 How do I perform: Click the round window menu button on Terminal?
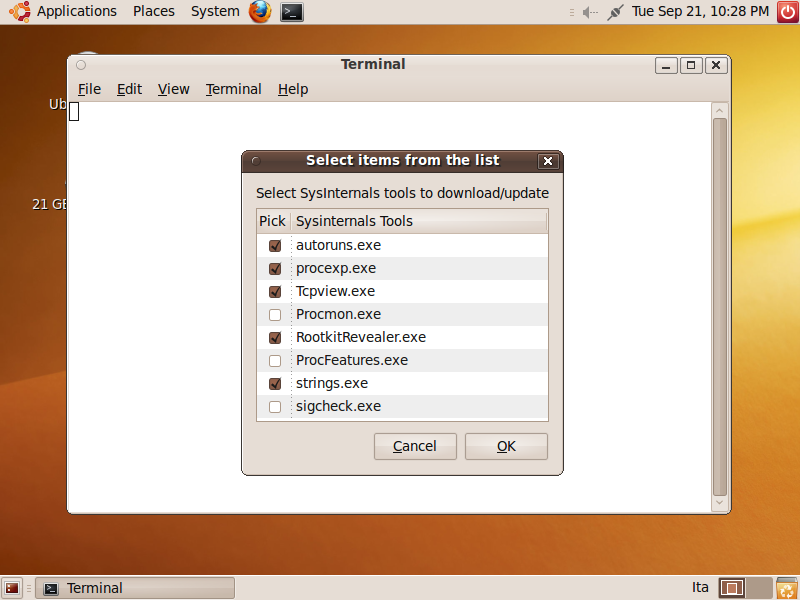click(x=81, y=65)
